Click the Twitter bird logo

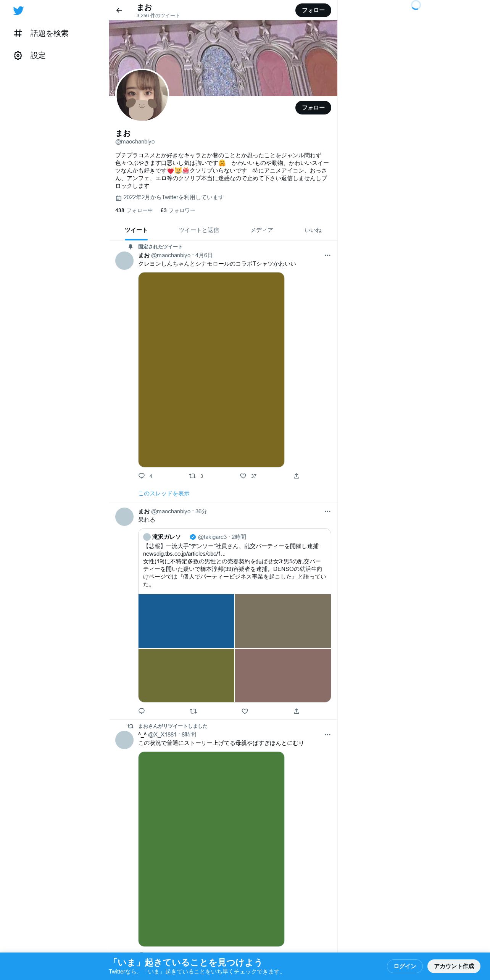(x=18, y=11)
